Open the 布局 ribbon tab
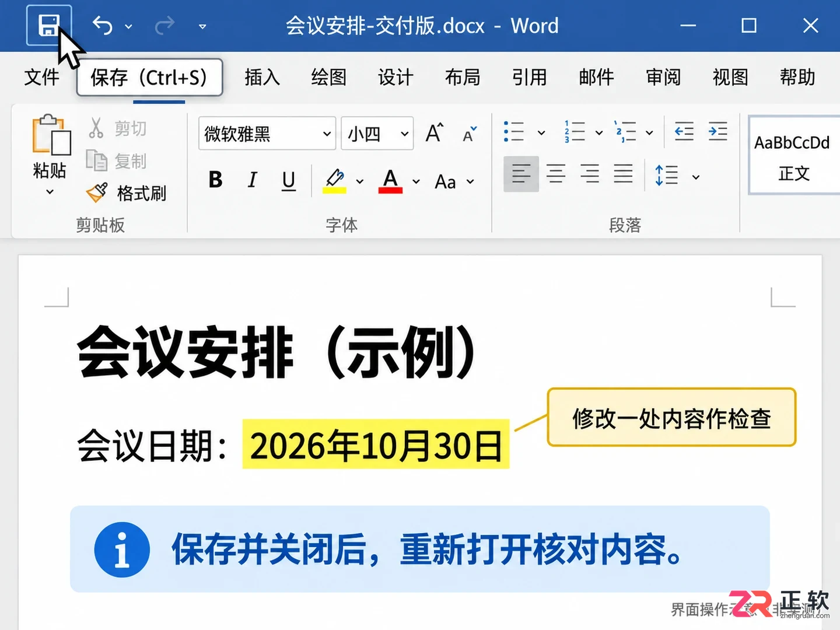 click(463, 77)
